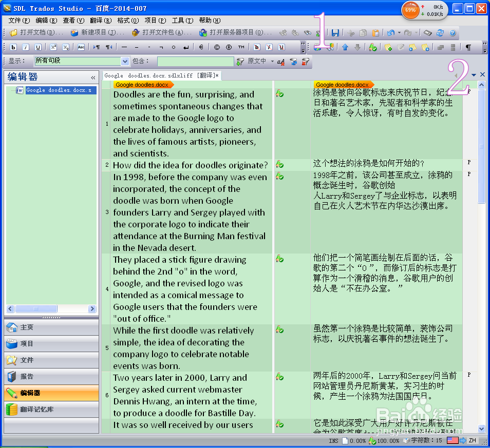Close the document tab with X

point(482,74)
